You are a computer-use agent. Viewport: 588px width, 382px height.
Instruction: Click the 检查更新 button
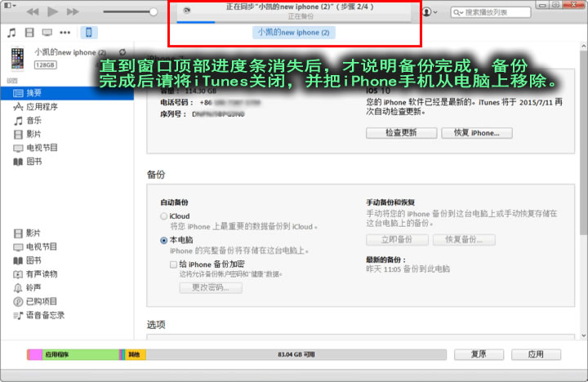coord(401,132)
